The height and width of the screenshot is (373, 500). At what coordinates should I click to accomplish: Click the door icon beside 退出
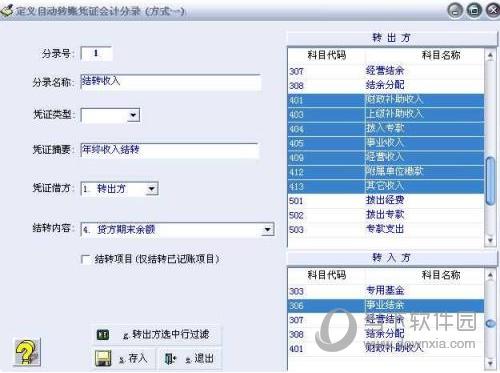pyautogui.click(x=170, y=359)
